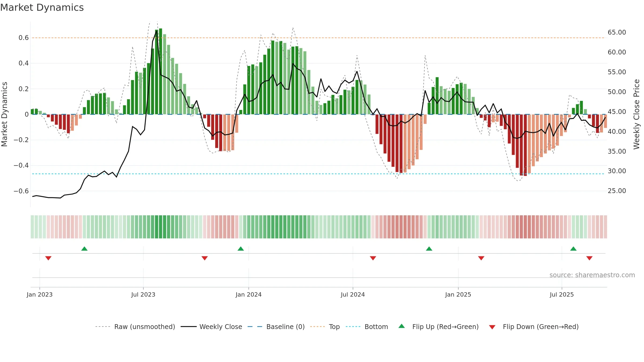Click the red Flip Down marker near February 2025
Image resolution: width=644 pixels, height=362 pixels.
pyautogui.click(x=481, y=258)
